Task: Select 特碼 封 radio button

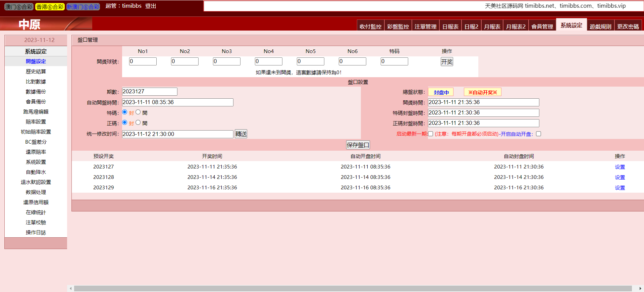Action: 125,112
